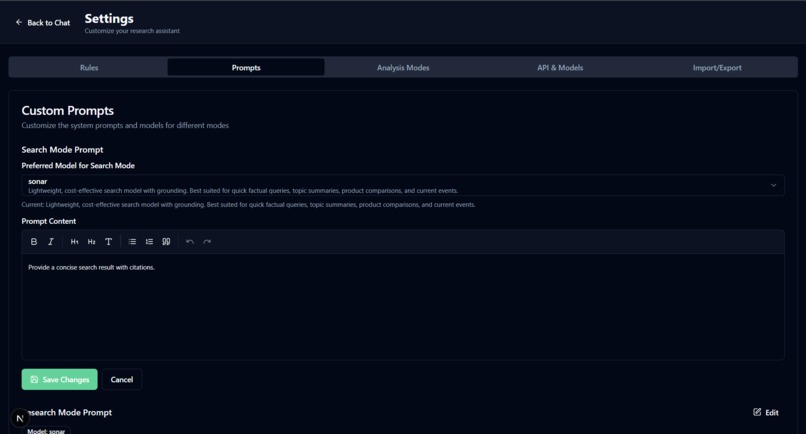806x434 pixels.
Task: Open the API & Models tab
Action: pyautogui.click(x=560, y=67)
